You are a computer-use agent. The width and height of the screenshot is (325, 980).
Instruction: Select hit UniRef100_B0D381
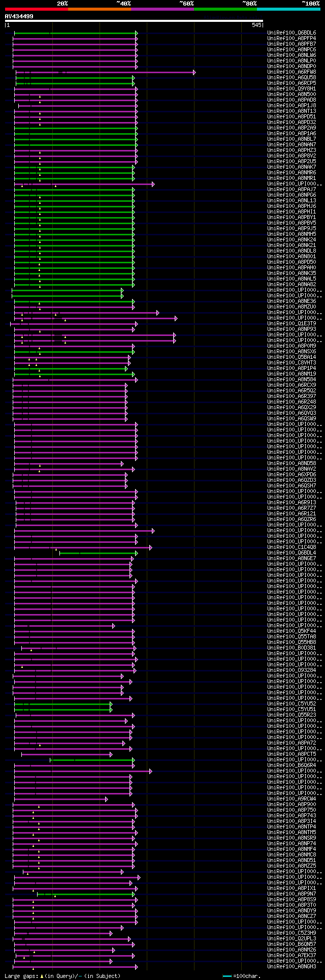click(x=291, y=648)
